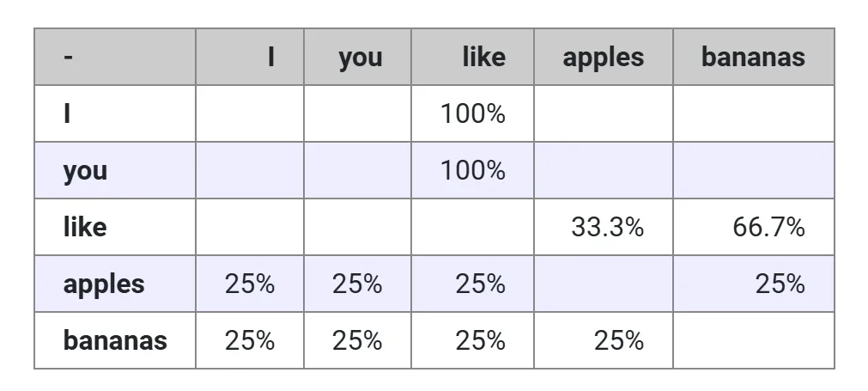
Task: Click the 'you' row label
Action: tap(85, 170)
